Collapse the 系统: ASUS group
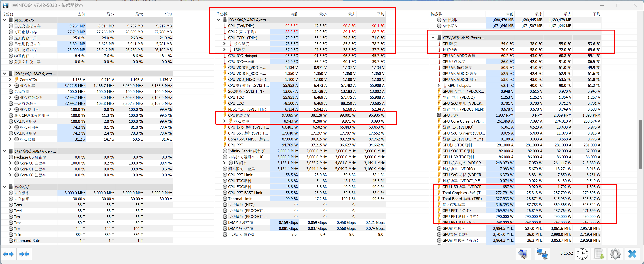 5,20
